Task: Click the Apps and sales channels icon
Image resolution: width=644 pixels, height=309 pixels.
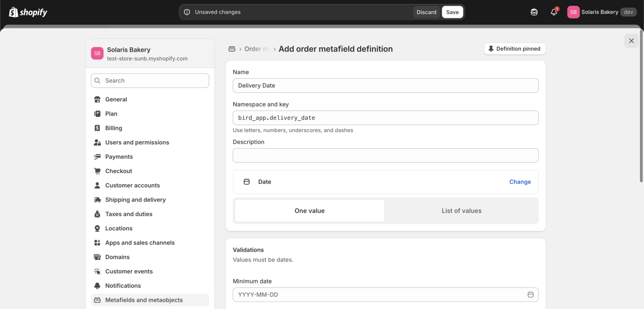Action: coord(97,243)
